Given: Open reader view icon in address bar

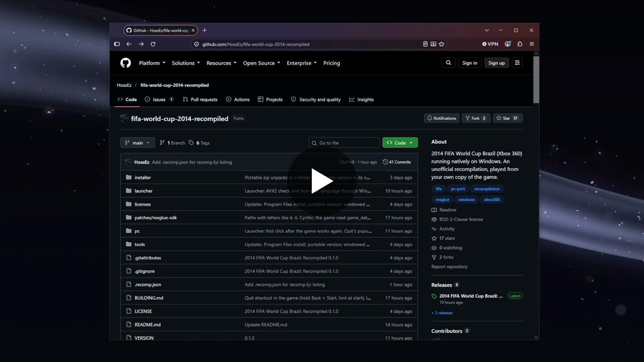Looking at the screenshot, I should 425,44.
